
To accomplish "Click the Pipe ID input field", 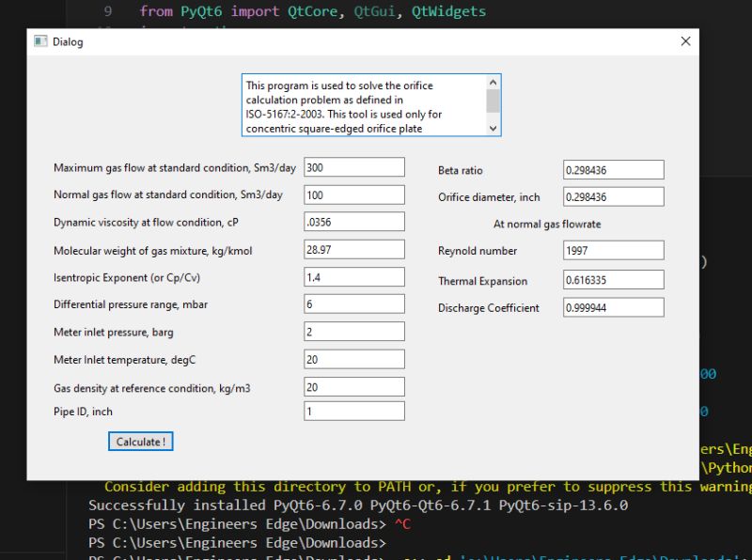I will pos(353,411).
